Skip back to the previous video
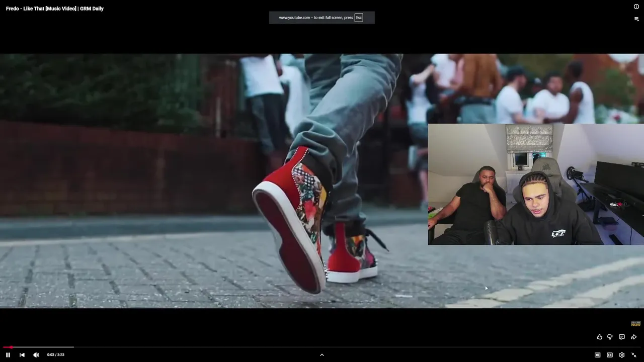This screenshot has width=644, height=362. 22,355
